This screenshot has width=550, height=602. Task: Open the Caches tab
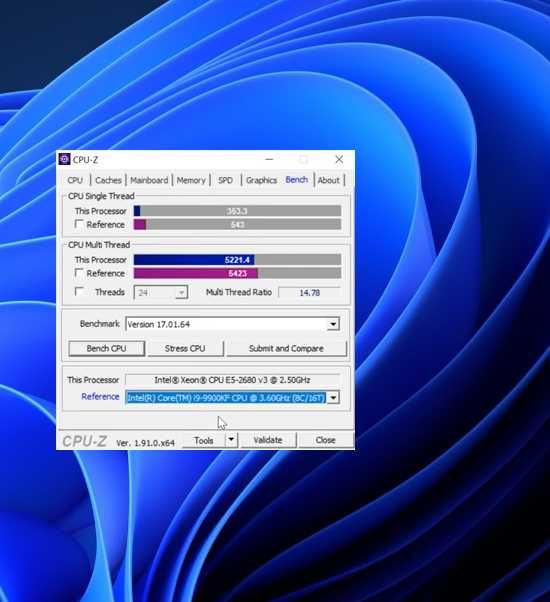click(108, 180)
